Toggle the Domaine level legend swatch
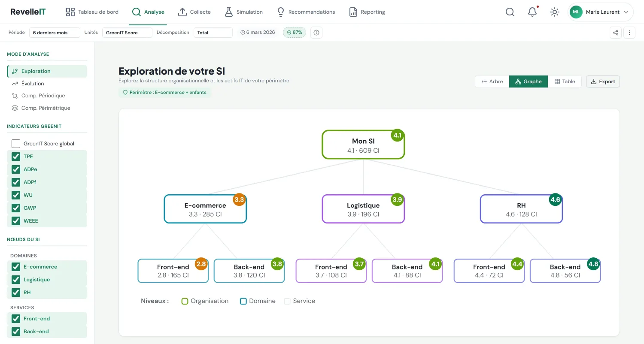This screenshot has height=344, width=644. click(x=243, y=301)
